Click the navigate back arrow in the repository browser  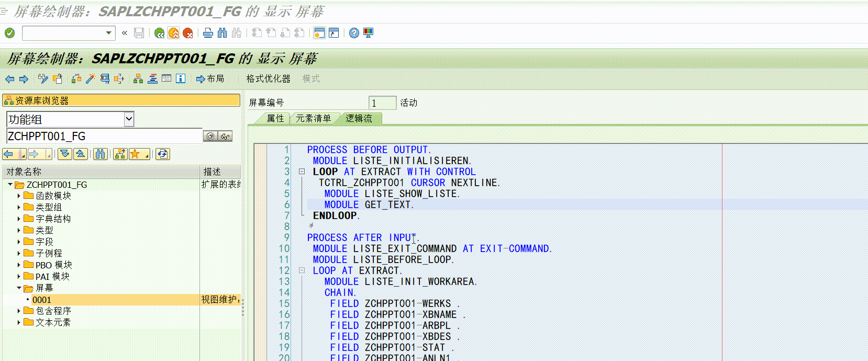click(x=8, y=154)
